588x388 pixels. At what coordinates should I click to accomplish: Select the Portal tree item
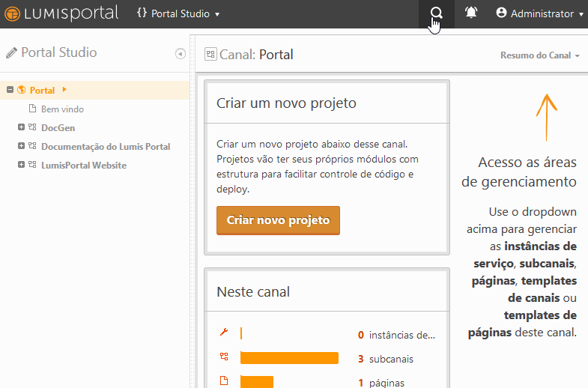[x=42, y=91]
